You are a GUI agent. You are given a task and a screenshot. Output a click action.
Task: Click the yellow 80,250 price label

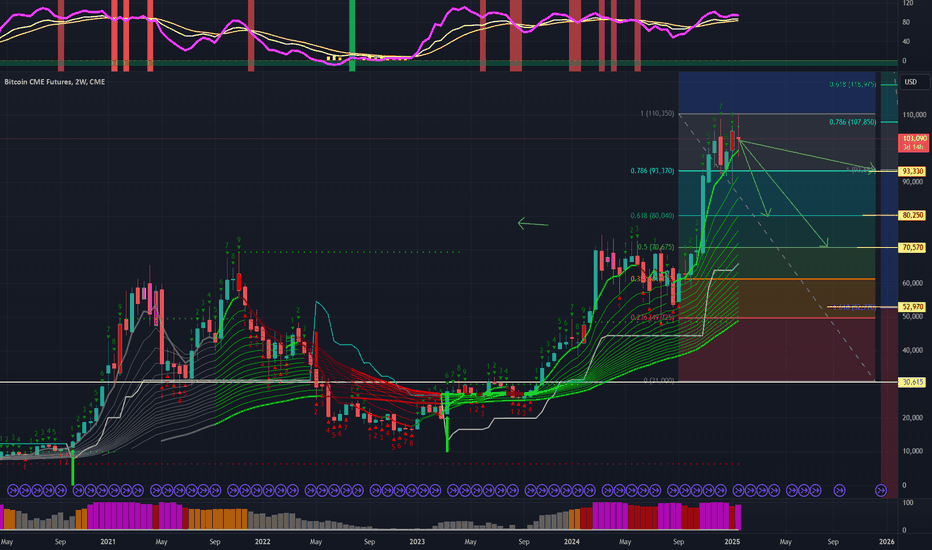913,215
